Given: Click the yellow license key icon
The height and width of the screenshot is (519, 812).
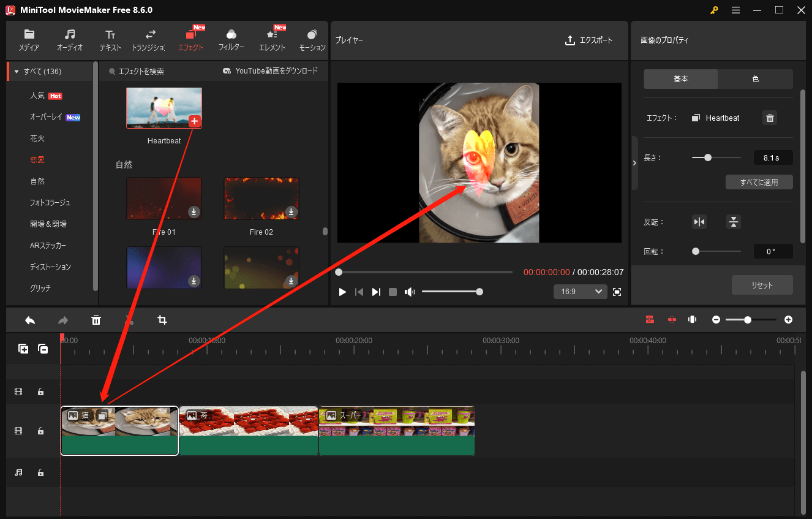Looking at the screenshot, I should pyautogui.click(x=714, y=10).
